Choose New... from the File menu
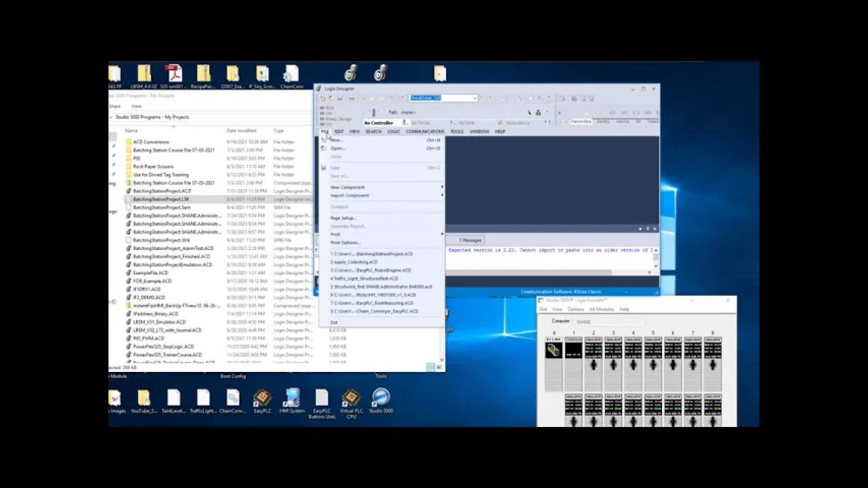 click(x=381, y=140)
